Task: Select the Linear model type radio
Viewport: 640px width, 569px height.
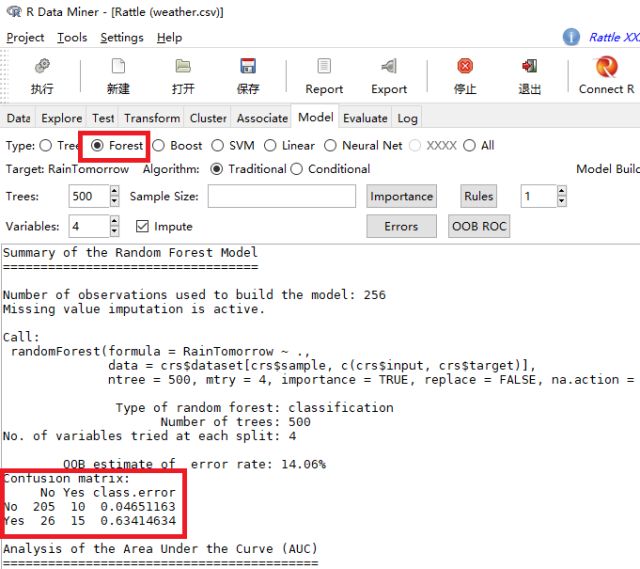Action: (x=270, y=145)
